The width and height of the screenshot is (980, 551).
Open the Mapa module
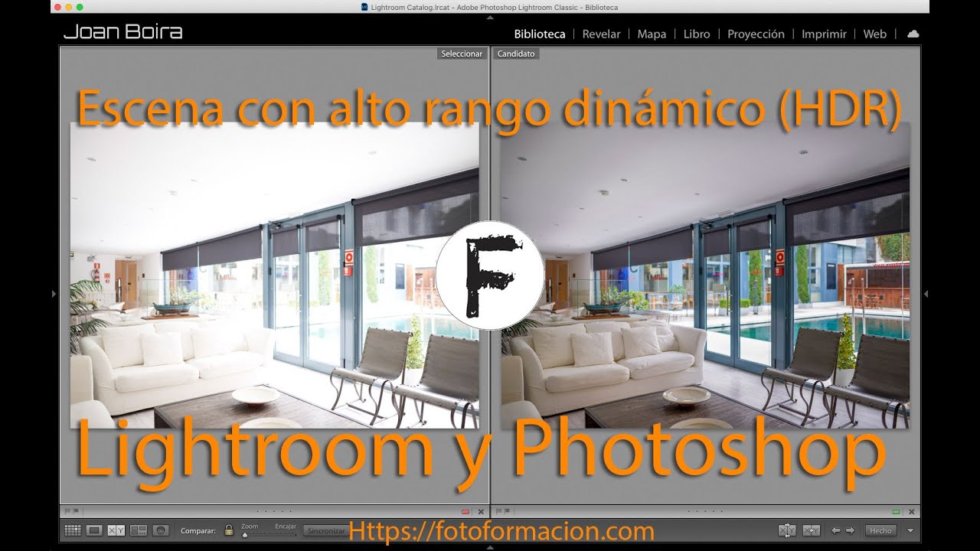(652, 34)
